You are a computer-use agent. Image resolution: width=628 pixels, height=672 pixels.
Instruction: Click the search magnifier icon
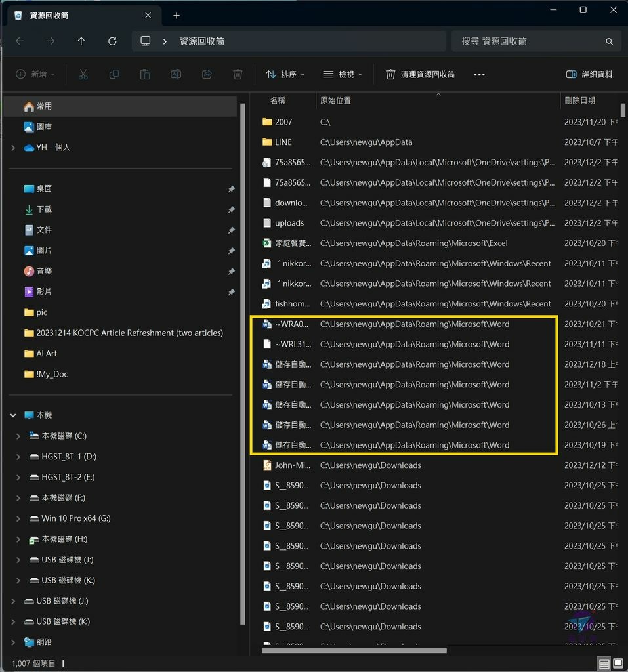609,41
